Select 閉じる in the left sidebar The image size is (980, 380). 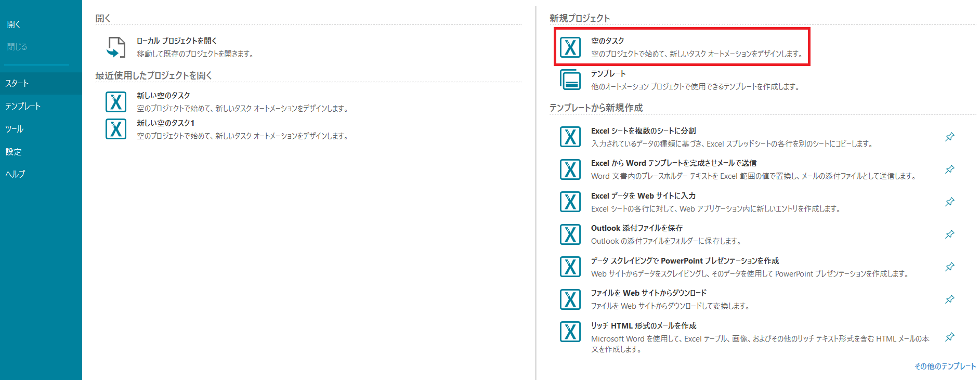[x=17, y=47]
